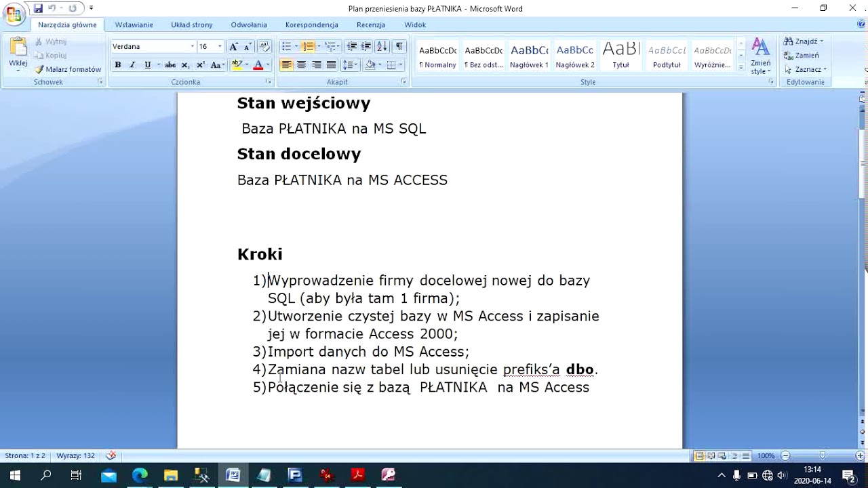The height and width of the screenshot is (488, 868).
Task: Open Microsoft Edge from the taskbar
Action: 140,475
